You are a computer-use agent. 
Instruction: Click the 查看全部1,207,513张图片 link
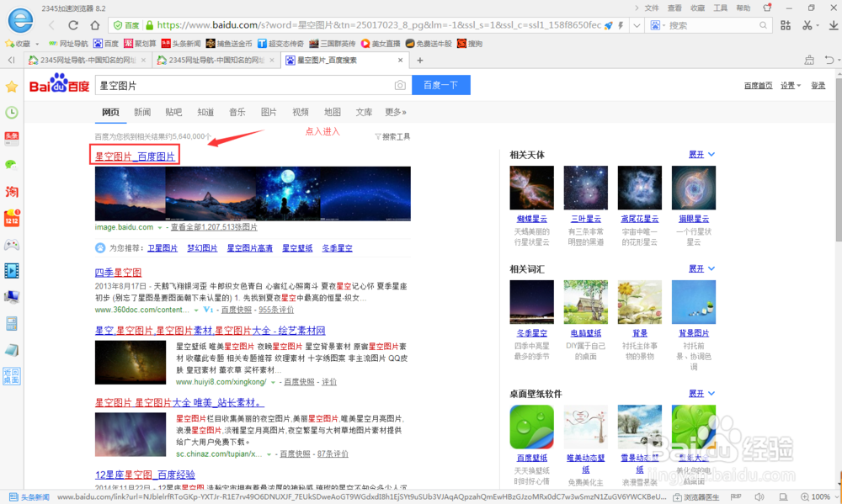point(214,227)
